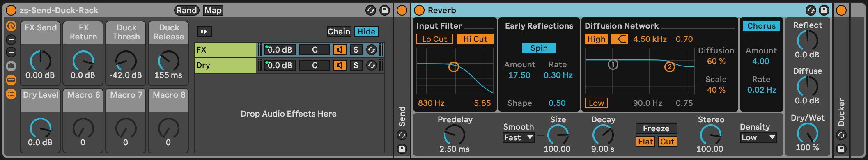Show the rack macro controls view
The height and width of the screenshot is (160, 868).
coord(11,80)
